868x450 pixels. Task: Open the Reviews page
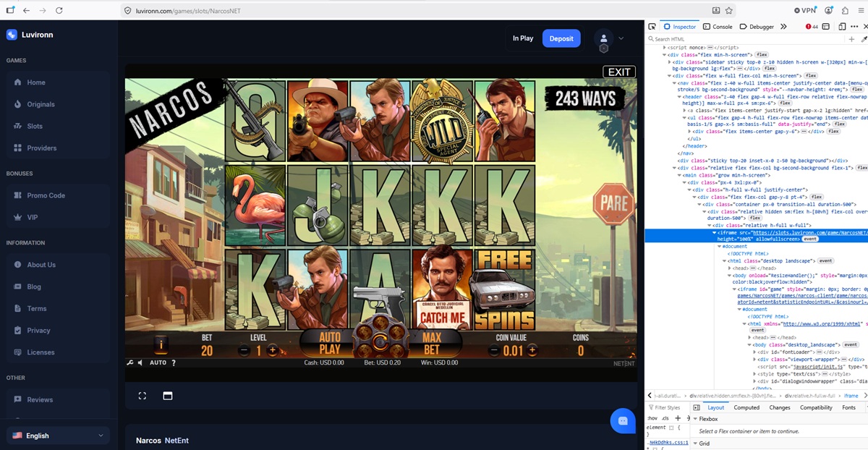[58, 399]
